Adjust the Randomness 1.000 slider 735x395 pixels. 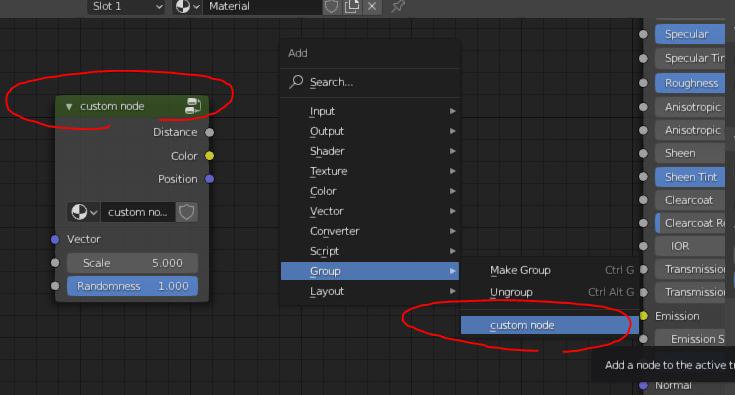132,286
